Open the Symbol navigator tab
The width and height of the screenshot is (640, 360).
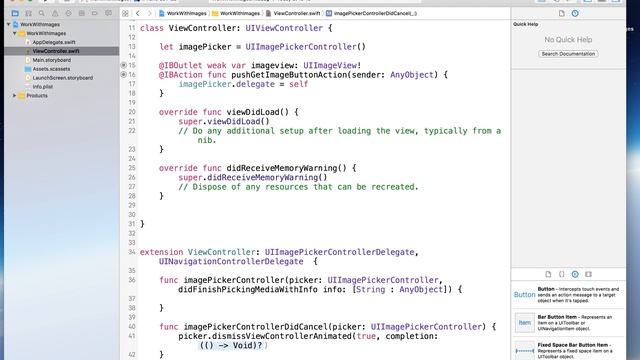[28, 13]
